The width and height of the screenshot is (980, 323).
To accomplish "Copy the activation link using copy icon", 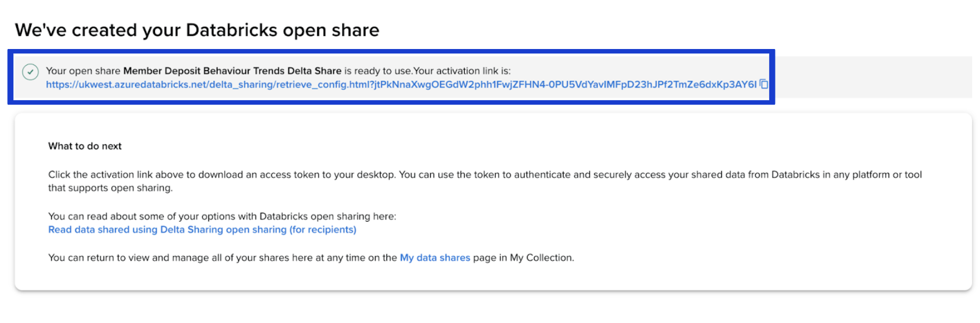I will coord(764,84).
